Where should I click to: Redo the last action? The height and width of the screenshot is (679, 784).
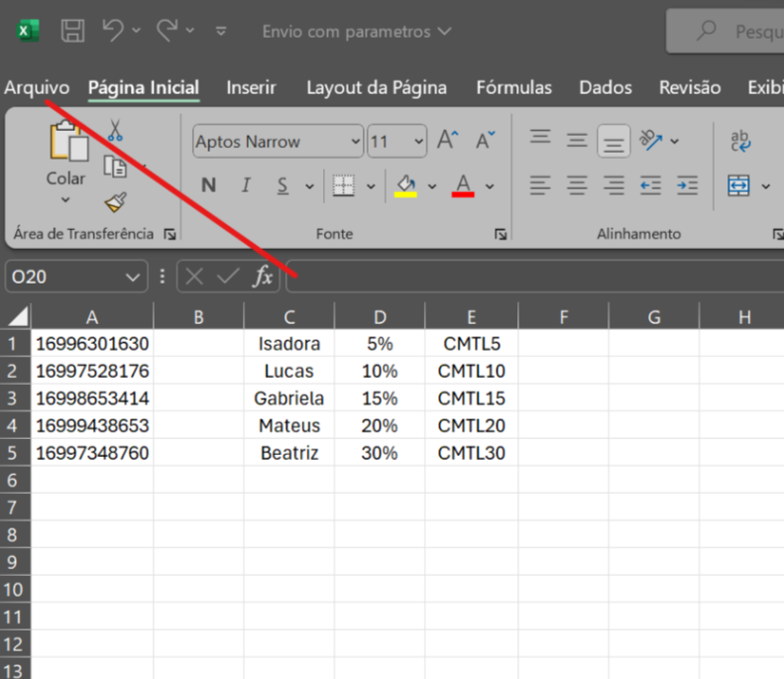tap(167, 31)
